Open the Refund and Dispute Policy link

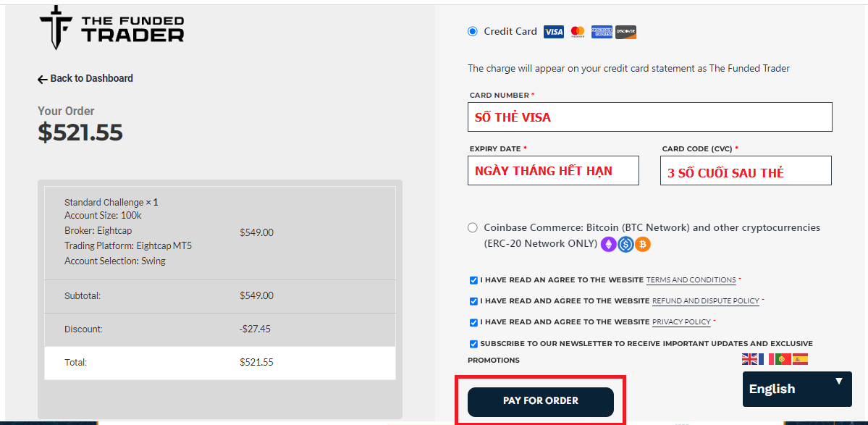[706, 301]
